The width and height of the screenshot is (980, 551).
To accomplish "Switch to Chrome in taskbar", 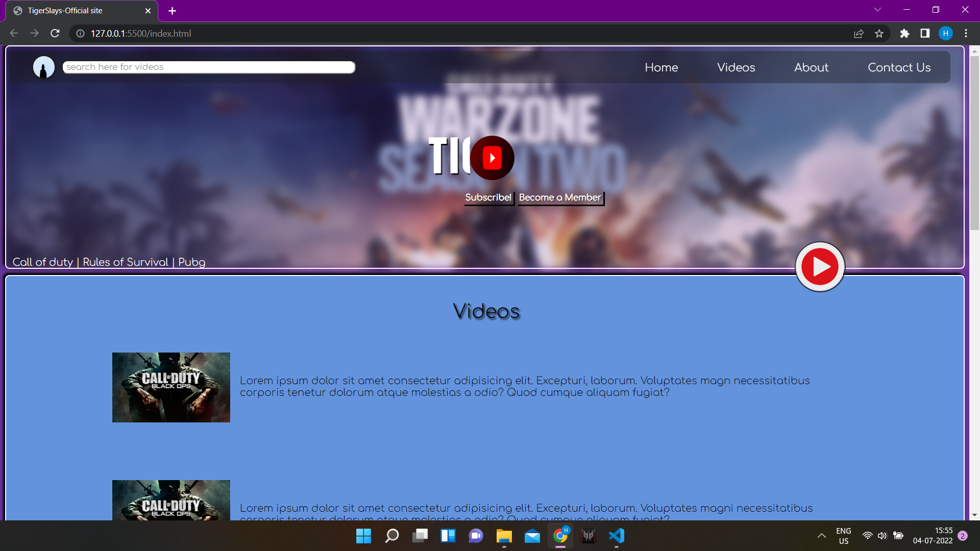I will click(560, 536).
